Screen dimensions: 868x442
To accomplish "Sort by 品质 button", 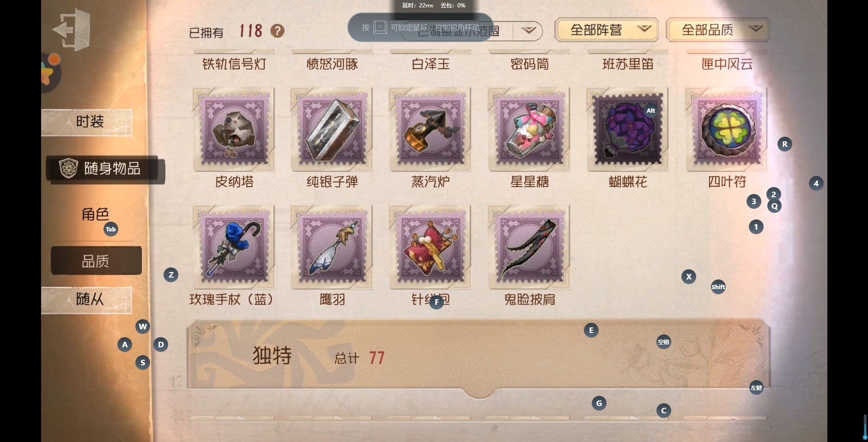I will click(x=96, y=261).
